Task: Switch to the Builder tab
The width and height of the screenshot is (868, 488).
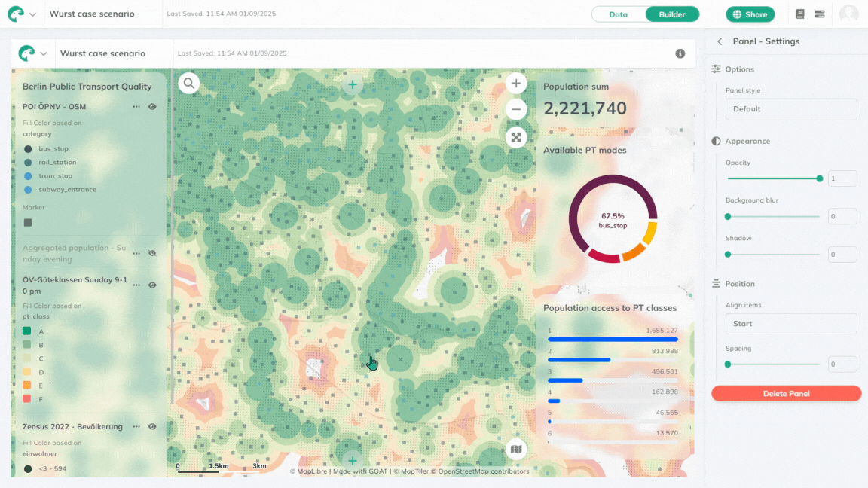Action: [x=672, y=14]
